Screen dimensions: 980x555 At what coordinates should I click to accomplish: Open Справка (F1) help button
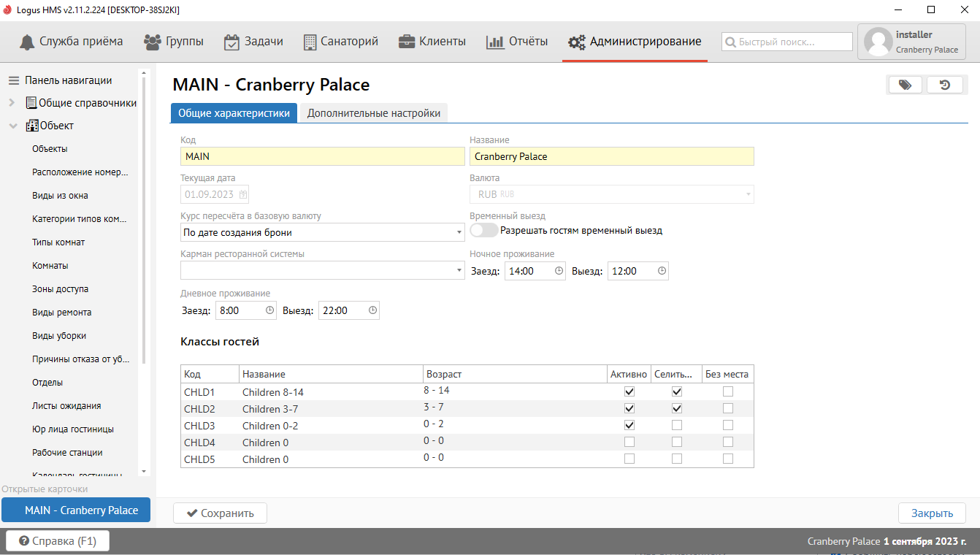(x=57, y=541)
